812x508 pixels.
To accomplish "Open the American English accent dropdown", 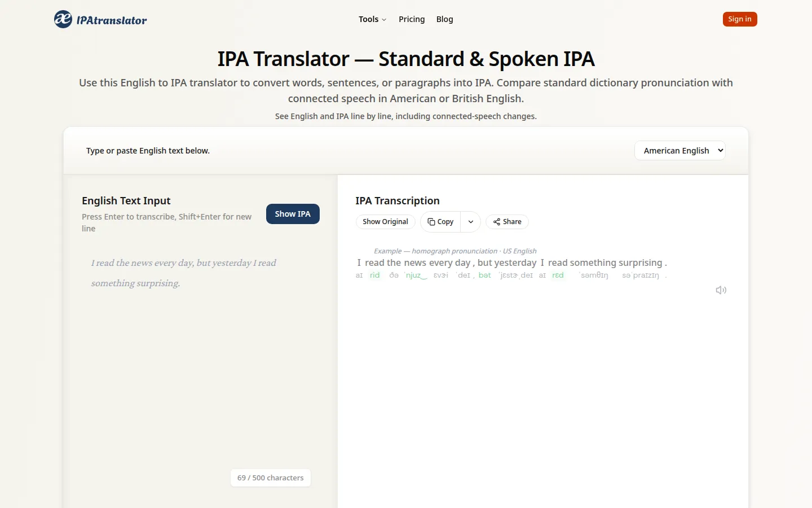I will tap(680, 151).
